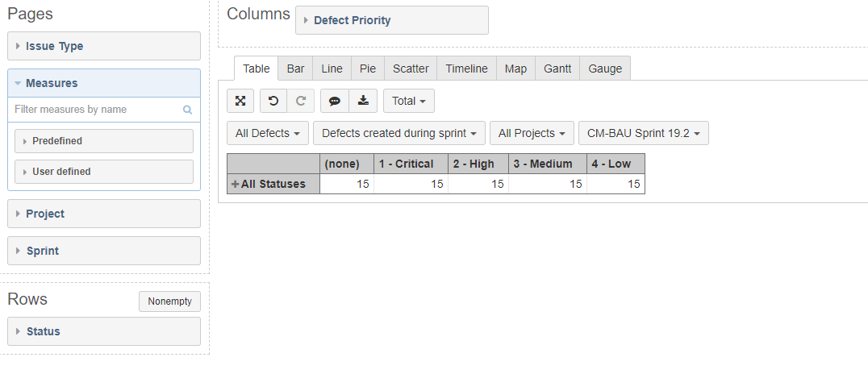Click the undo arrow icon
Image resolution: width=868 pixels, height=370 pixels.
tap(273, 101)
